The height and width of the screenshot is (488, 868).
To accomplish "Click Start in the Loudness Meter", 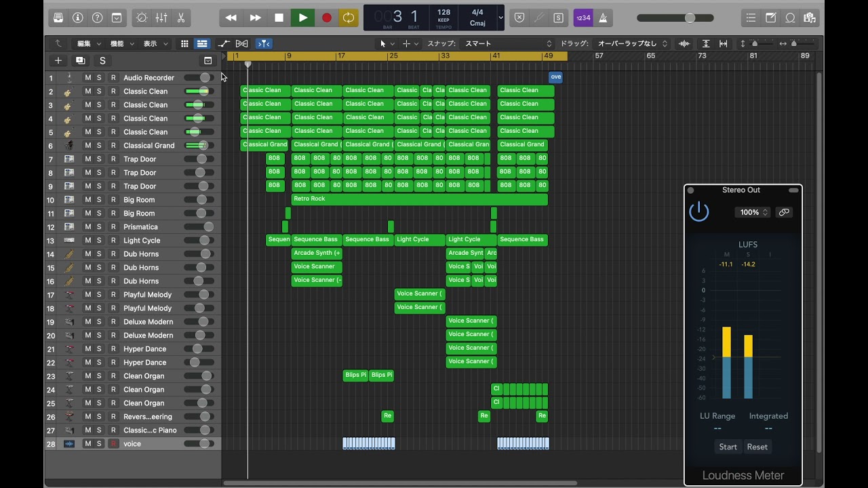I will click(x=728, y=447).
